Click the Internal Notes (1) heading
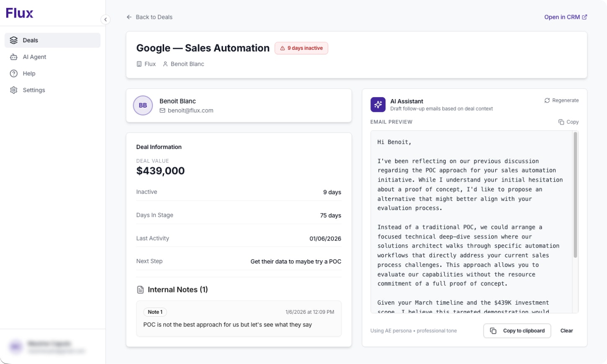 coord(178,290)
